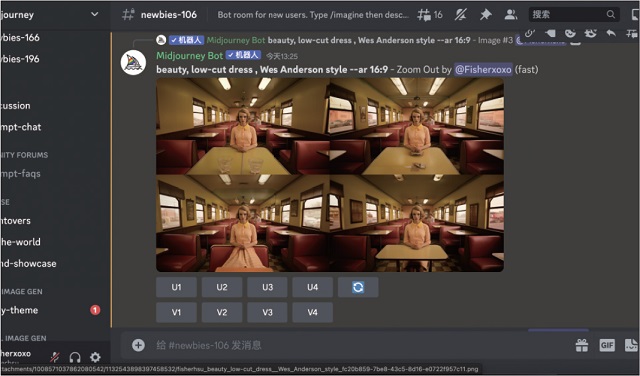The width and height of the screenshot is (640, 376).
Task: Open the Threads icon showing 16
Action: click(429, 15)
